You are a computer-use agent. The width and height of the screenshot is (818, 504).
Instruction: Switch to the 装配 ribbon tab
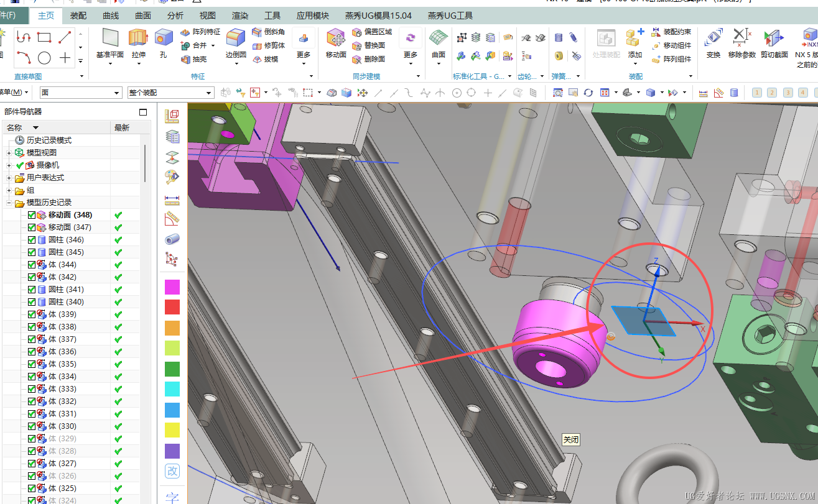tap(78, 16)
